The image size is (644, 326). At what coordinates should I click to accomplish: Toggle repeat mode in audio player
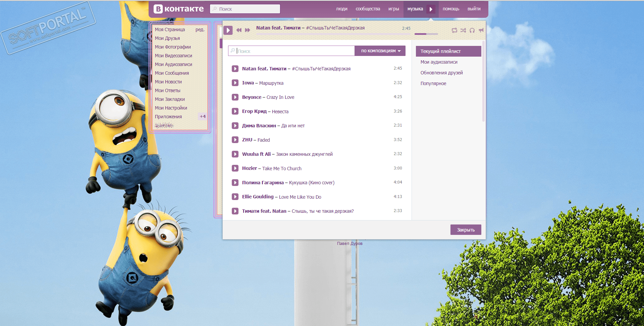coord(454,30)
